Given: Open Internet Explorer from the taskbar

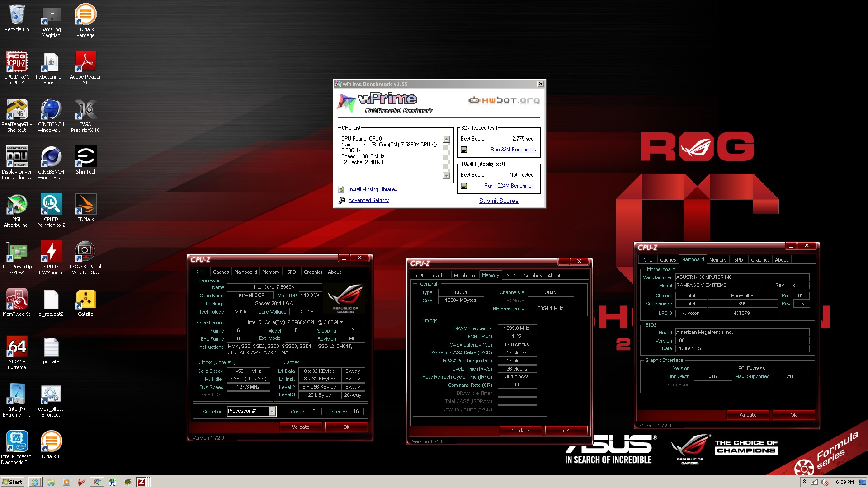Looking at the screenshot, I should pyautogui.click(x=35, y=482).
